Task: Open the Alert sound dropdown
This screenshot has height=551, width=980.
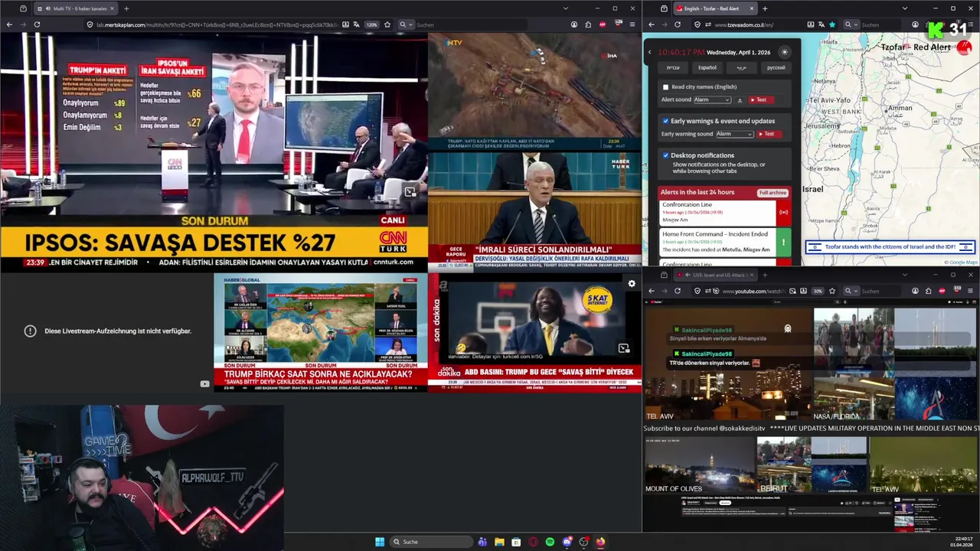Action: pos(712,99)
